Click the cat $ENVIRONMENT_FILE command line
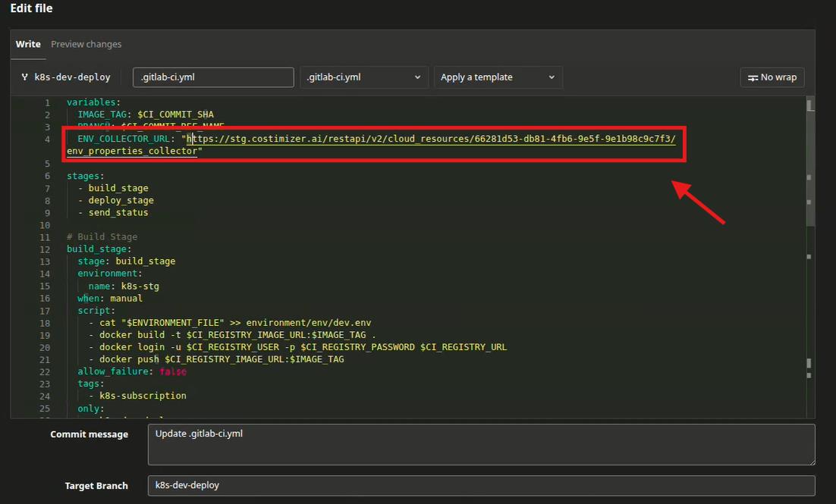Screen dimensions: 836x504 230,323
